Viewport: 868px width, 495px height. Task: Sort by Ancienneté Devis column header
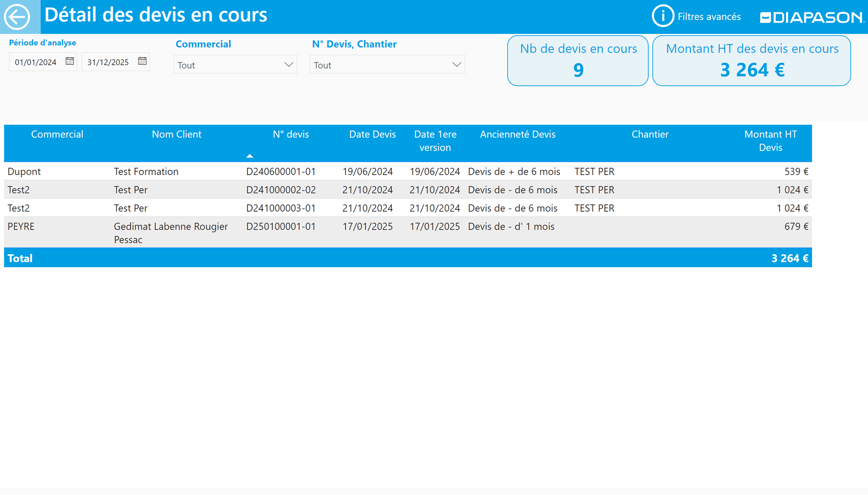point(517,134)
